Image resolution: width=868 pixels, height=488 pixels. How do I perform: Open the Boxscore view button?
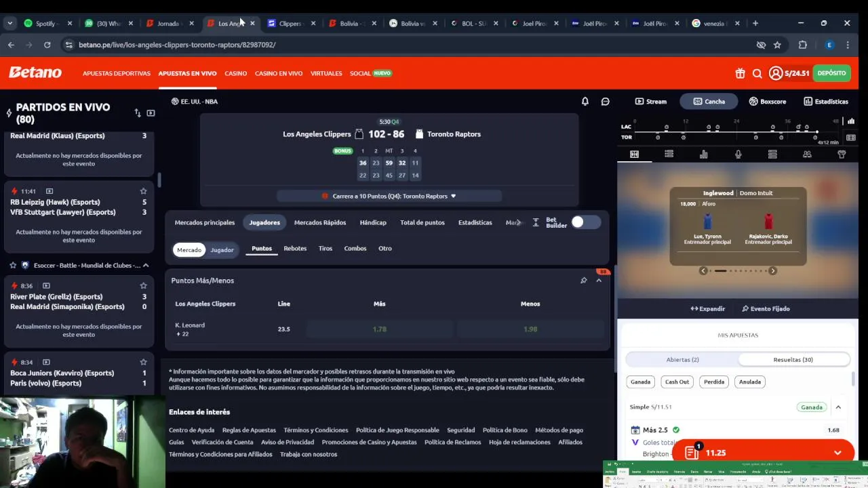point(768,102)
